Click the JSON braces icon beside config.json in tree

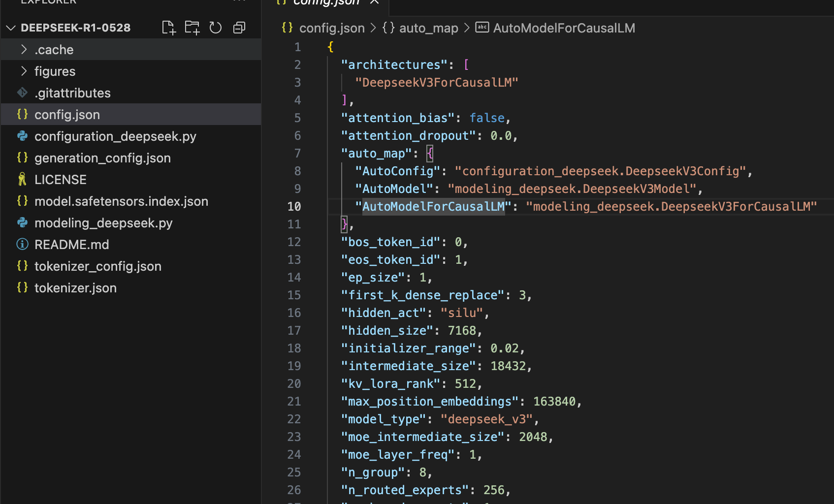[x=22, y=114]
